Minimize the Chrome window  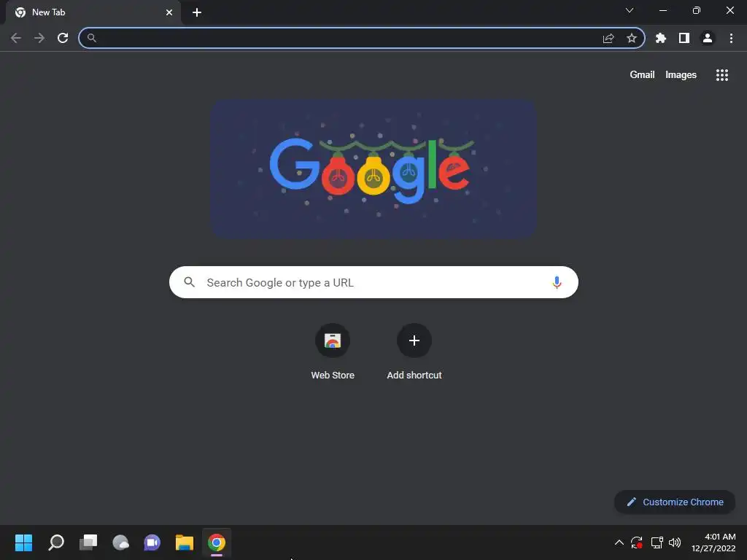(x=663, y=10)
